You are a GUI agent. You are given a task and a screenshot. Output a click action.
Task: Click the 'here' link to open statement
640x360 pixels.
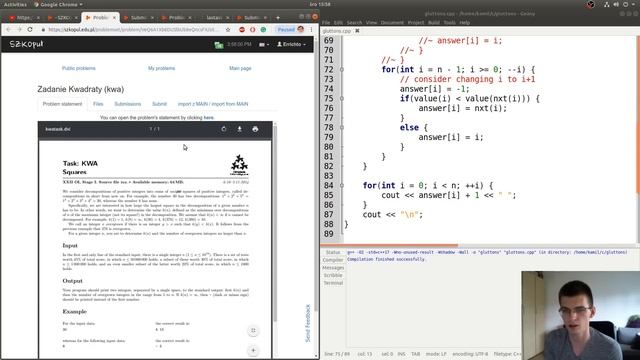[209, 118]
